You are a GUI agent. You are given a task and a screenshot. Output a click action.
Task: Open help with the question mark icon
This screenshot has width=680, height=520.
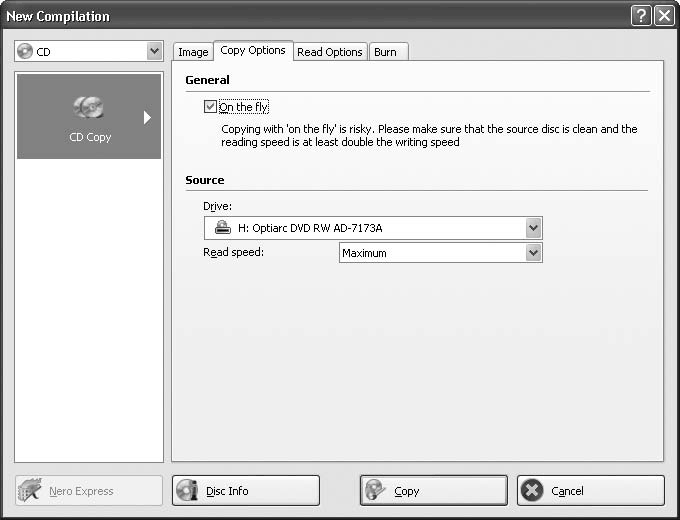(641, 16)
